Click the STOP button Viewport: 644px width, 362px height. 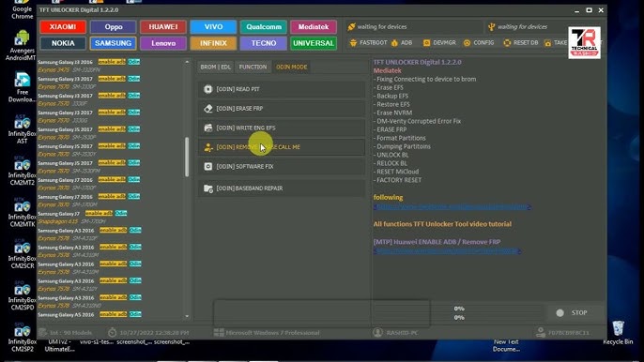(x=572, y=312)
